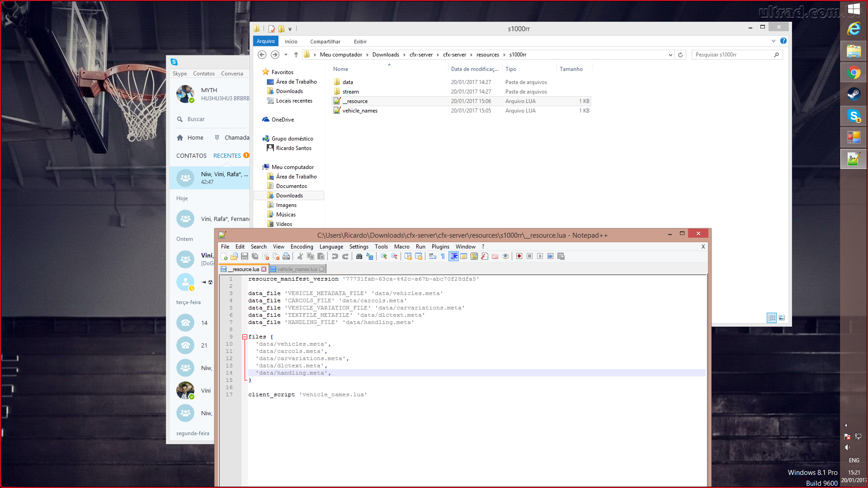
Task: Open the Compartilhar ribbon tab
Action: coord(325,42)
